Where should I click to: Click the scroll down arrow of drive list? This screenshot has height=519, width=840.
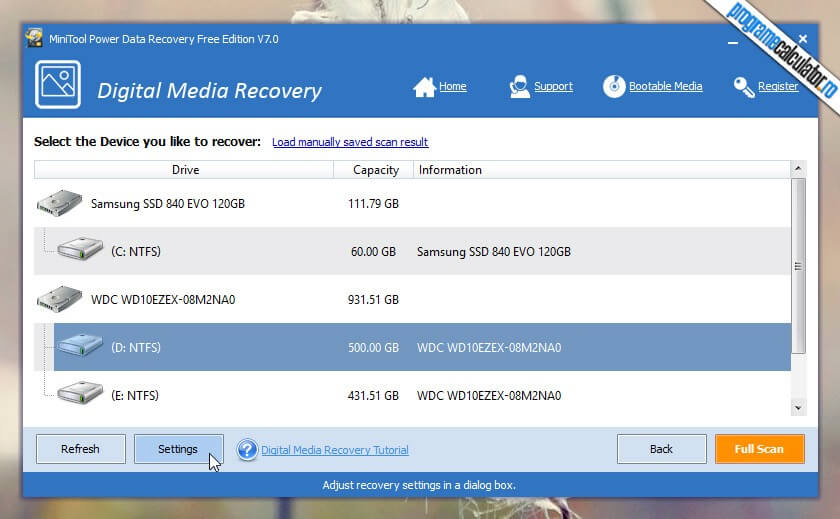798,408
